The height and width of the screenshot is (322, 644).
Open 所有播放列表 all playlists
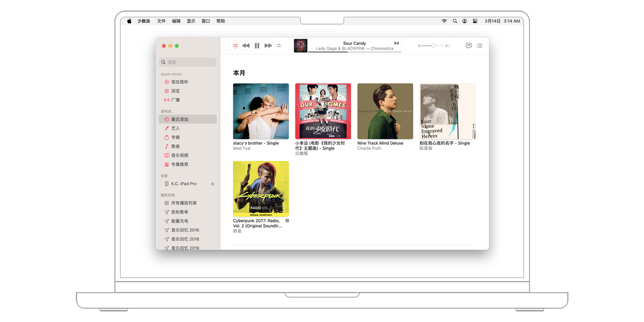pyautogui.click(x=187, y=203)
